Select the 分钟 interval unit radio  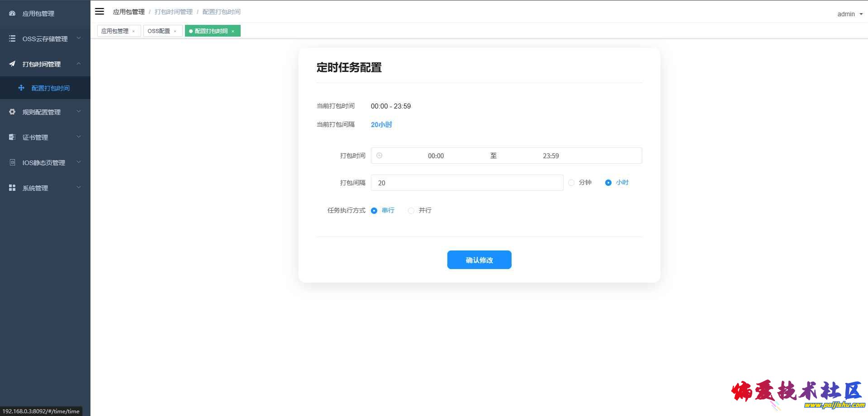[571, 183]
